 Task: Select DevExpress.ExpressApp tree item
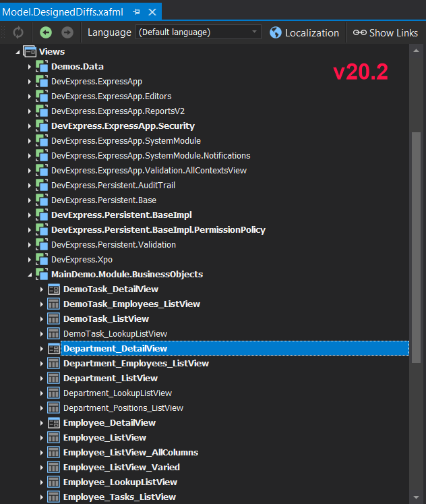(96, 82)
